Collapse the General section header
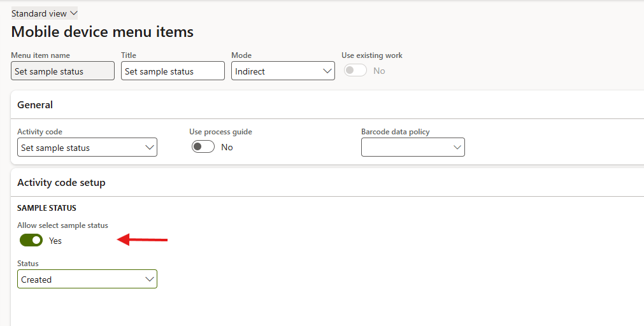Image resolution: width=644 pixels, height=326 pixels. coord(36,105)
